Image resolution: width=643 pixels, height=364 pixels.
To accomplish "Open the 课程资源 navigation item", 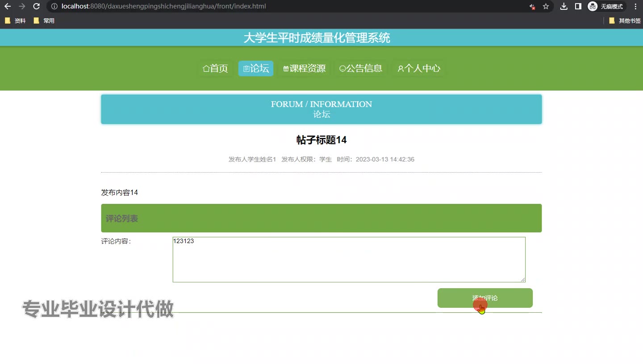I will coord(304,68).
